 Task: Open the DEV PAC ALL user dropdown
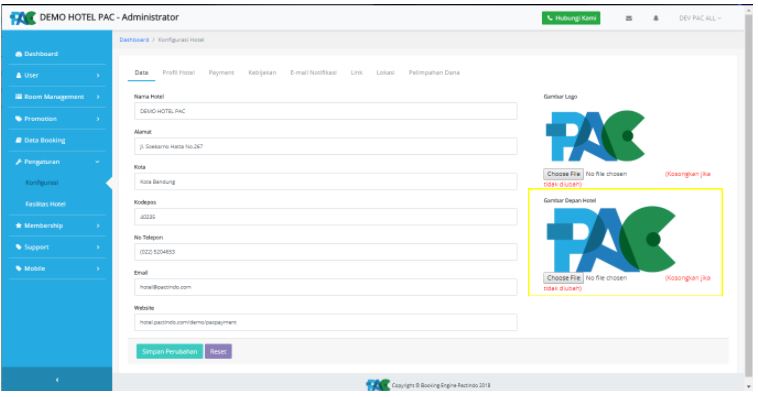[x=700, y=18]
